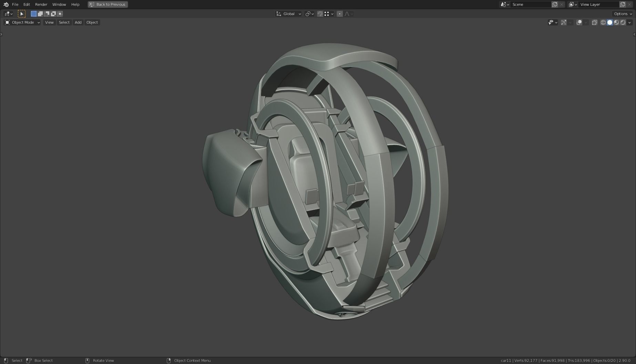
Task: Remove the current view layer
Action: click(629, 4)
